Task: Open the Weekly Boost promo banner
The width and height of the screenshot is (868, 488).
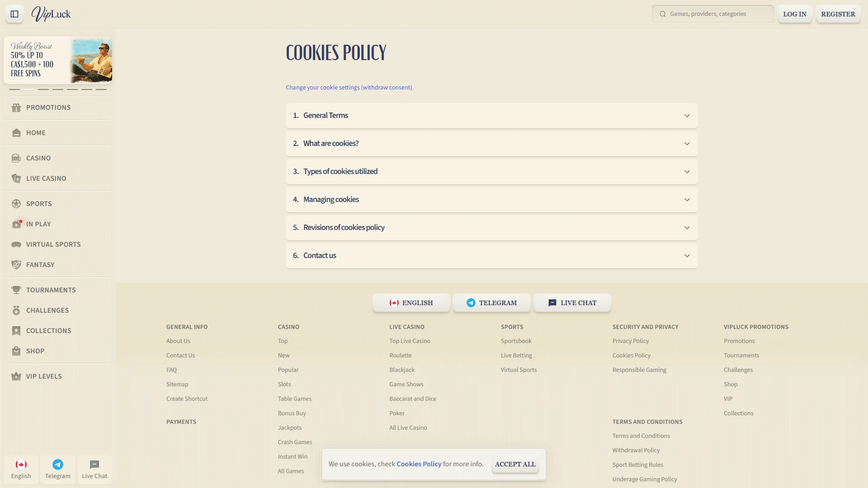Action: pyautogui.click(x=58, y=60)
